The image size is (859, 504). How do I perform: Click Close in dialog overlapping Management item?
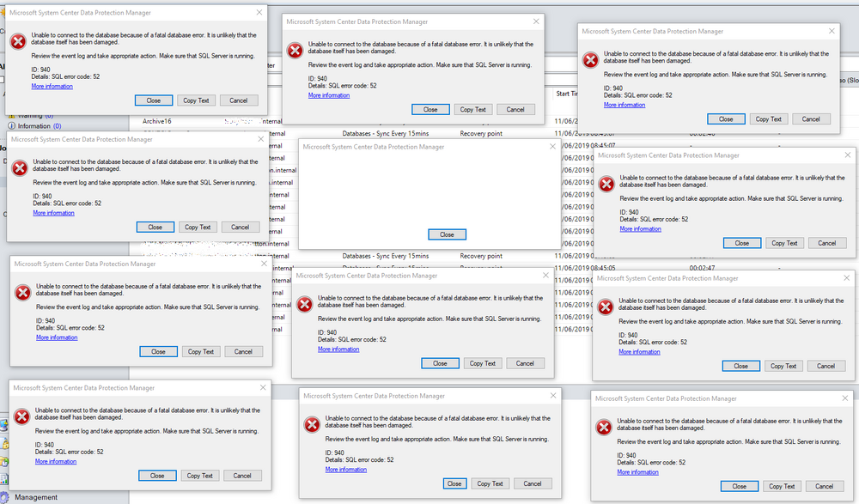(157, 476)
